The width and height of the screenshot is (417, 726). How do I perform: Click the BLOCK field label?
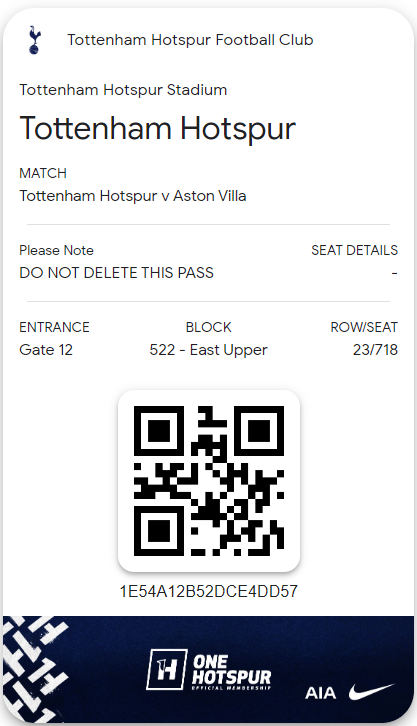pos(208,327)
